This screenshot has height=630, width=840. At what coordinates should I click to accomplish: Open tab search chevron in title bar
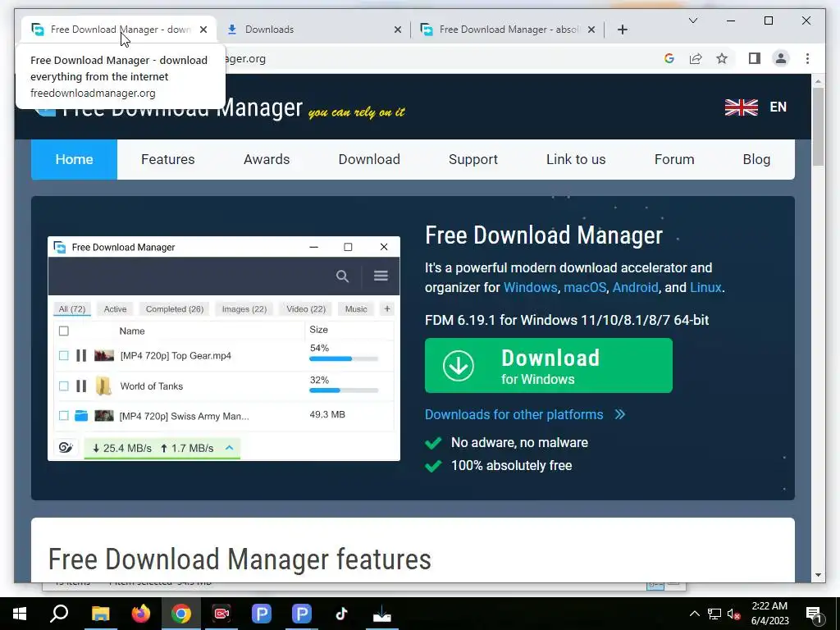(x=692, y=21)
